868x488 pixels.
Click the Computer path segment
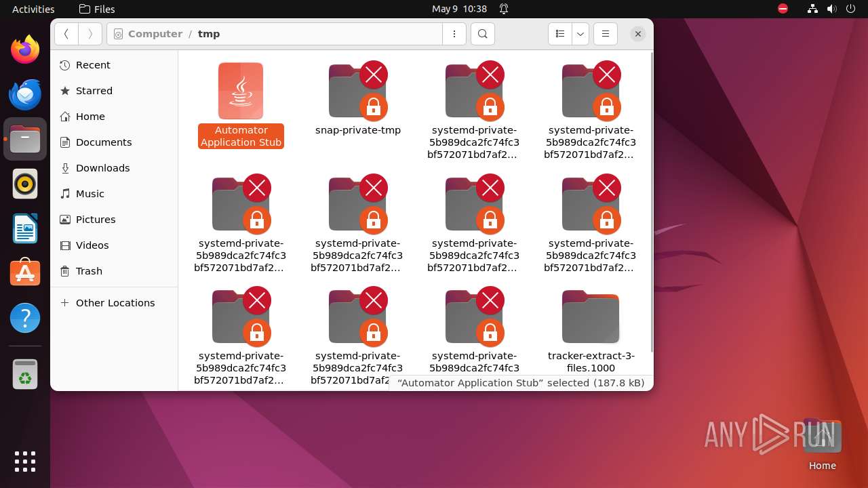coord(155,34)
